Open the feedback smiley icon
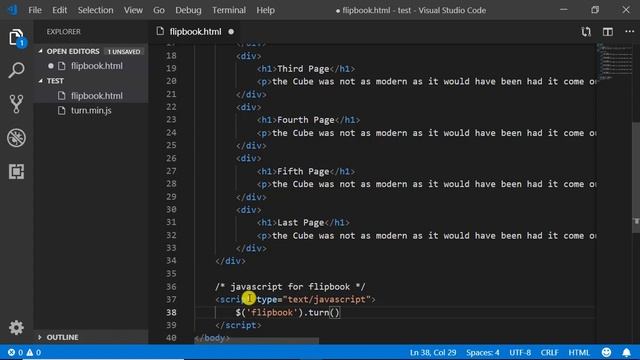 606,352
